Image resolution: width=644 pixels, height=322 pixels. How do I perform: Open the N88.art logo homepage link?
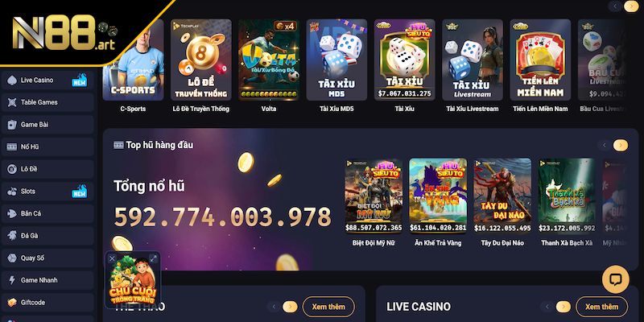64,33
